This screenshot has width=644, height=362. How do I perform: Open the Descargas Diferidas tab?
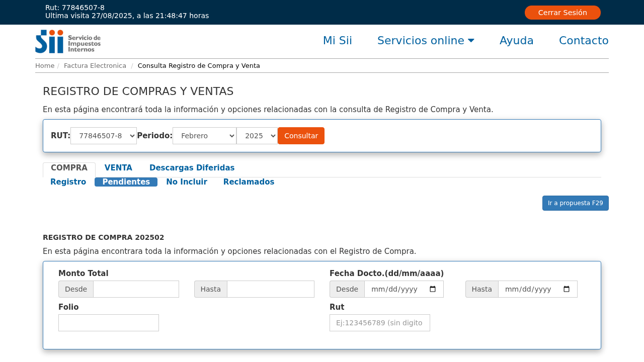(192, 168)
